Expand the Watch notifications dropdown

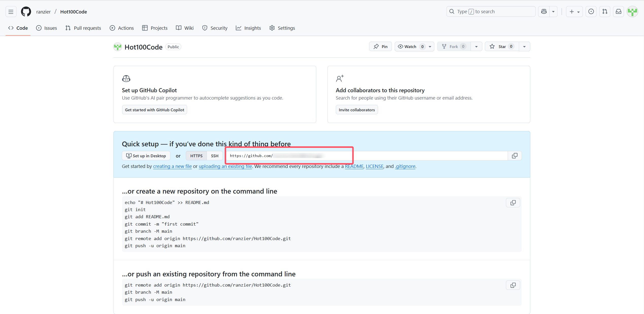(x=430, y=46)
